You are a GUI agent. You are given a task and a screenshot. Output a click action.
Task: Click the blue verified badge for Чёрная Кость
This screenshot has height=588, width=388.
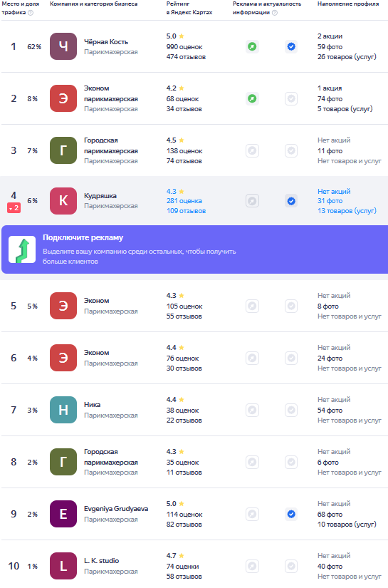coord(291,46)
